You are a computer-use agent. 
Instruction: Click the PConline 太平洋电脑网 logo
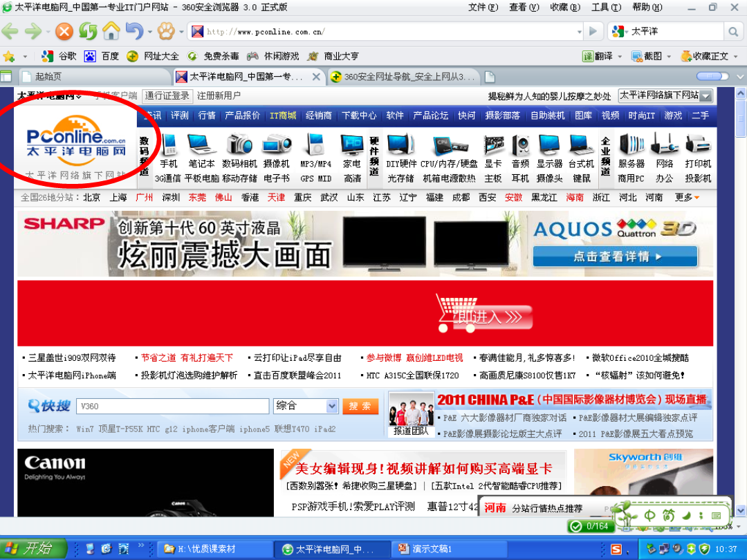[x=76, y=142]
